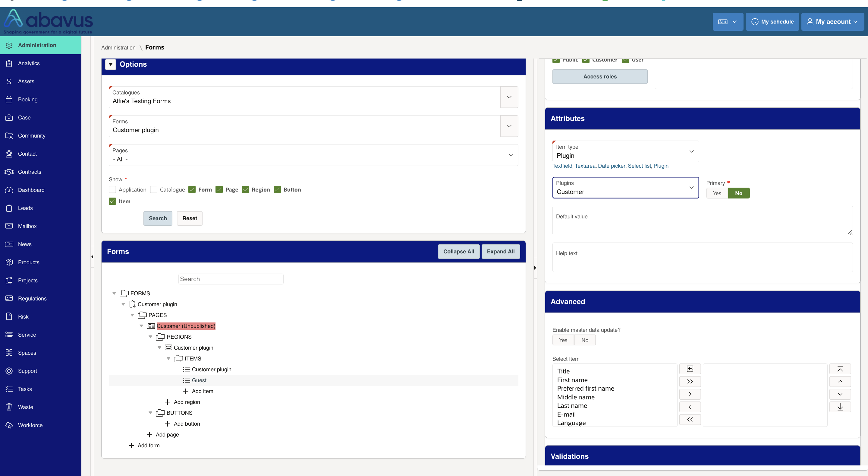Click the Default value text area
Image resolution: width=868 pixels, height=476 pixels.
(703, 221)
